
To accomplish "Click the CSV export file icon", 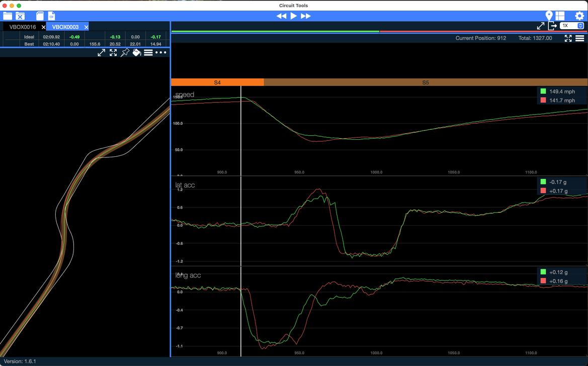I will pos(51,16).
